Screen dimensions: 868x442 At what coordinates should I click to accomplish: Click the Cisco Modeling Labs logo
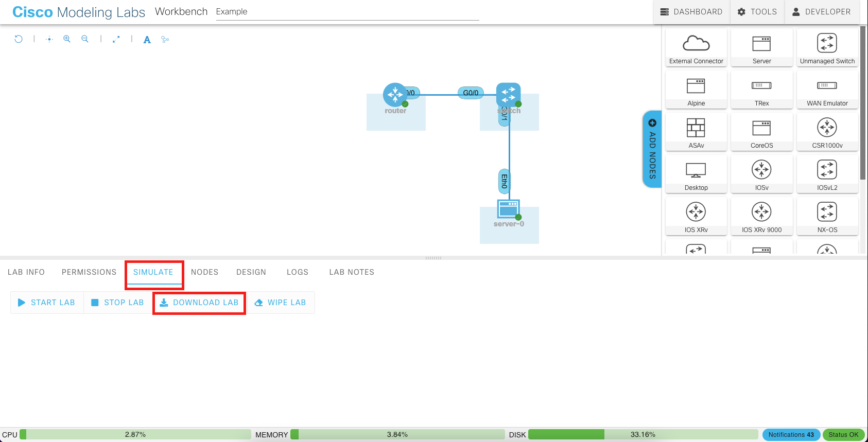pyautogui.click(x=79, y=12)
